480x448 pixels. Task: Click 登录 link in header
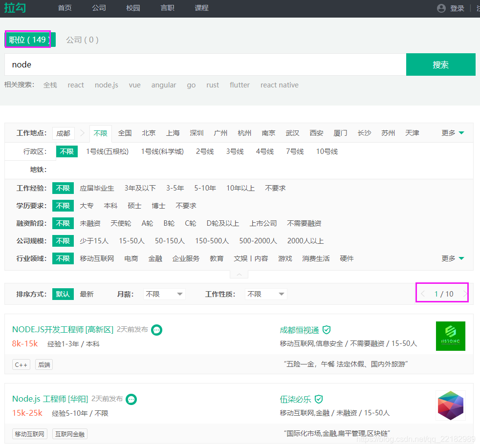coord(457,8)
